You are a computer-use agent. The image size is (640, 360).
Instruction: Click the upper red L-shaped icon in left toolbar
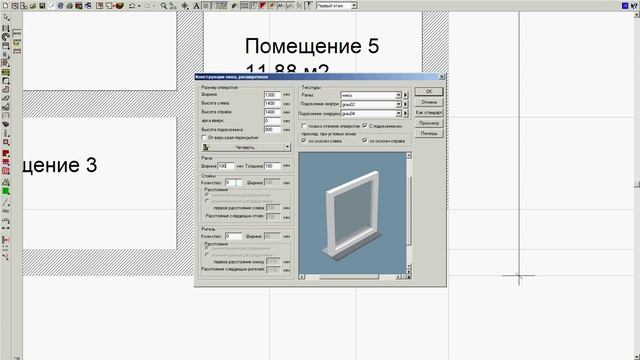pyautogui.click(x=6, y=153)
